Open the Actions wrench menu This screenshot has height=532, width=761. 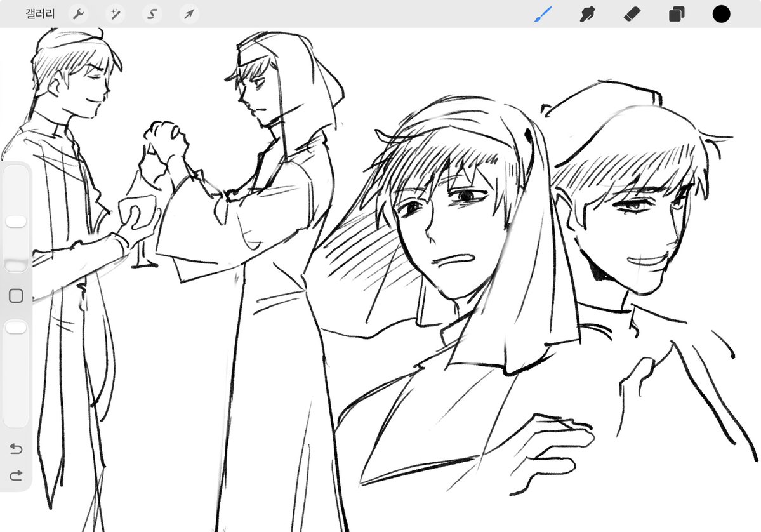point(79,14)
